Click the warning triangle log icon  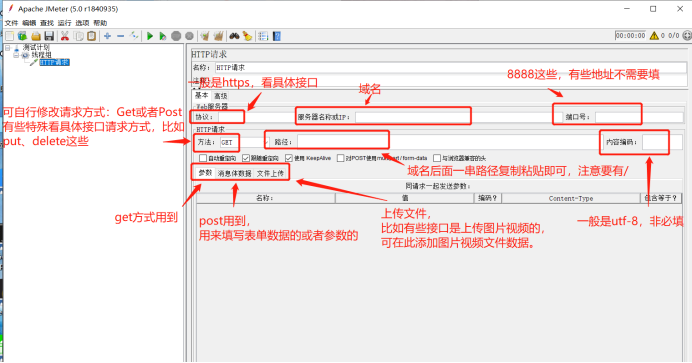click(x=654, y=36)
